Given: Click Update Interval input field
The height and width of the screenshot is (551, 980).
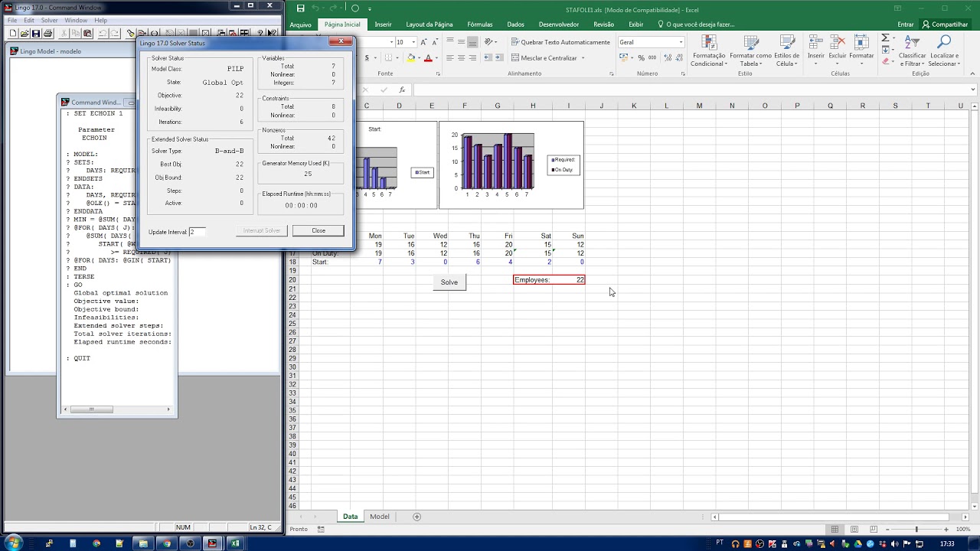Looking at the screenshot, I should coord(197,232).
